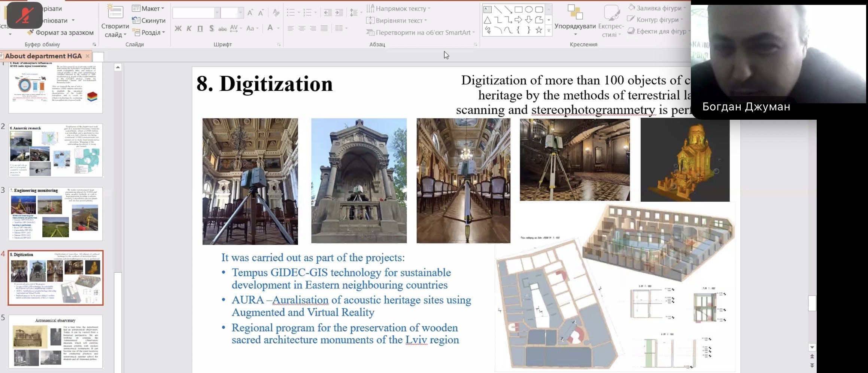Open the Заливка фігури fill menu
The height and width of the screenshot is (373, 868).
pyautogui.click(x=658, y=8)
